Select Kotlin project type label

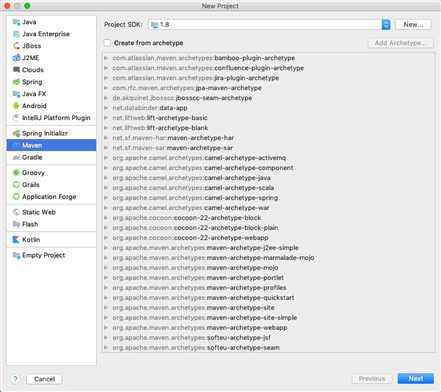(31, 240)
